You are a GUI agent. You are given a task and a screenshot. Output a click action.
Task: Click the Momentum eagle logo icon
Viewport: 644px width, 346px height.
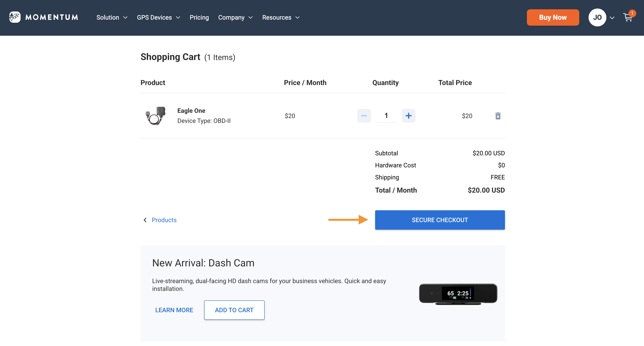(15, 17)
